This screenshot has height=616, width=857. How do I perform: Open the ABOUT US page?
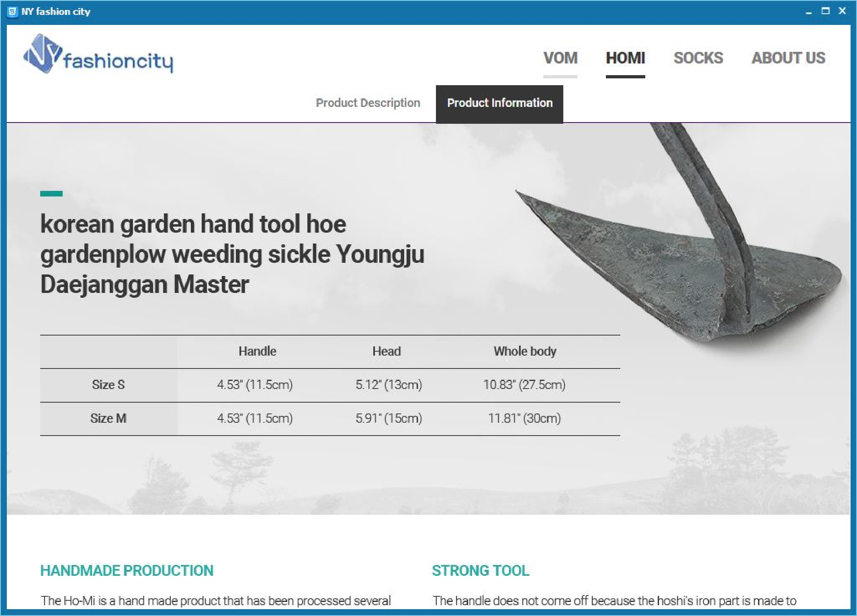point(788,58)
